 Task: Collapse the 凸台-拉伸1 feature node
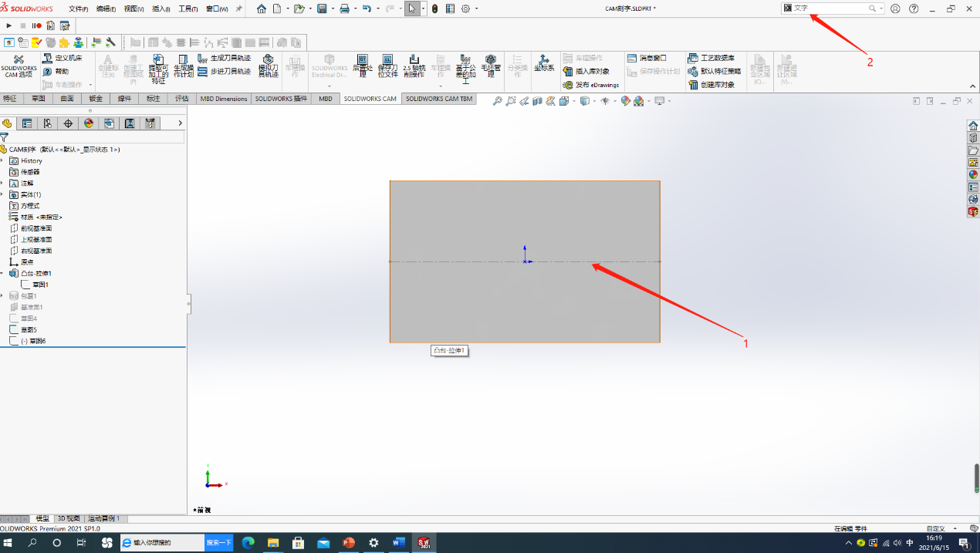click(x=2, y=273)
